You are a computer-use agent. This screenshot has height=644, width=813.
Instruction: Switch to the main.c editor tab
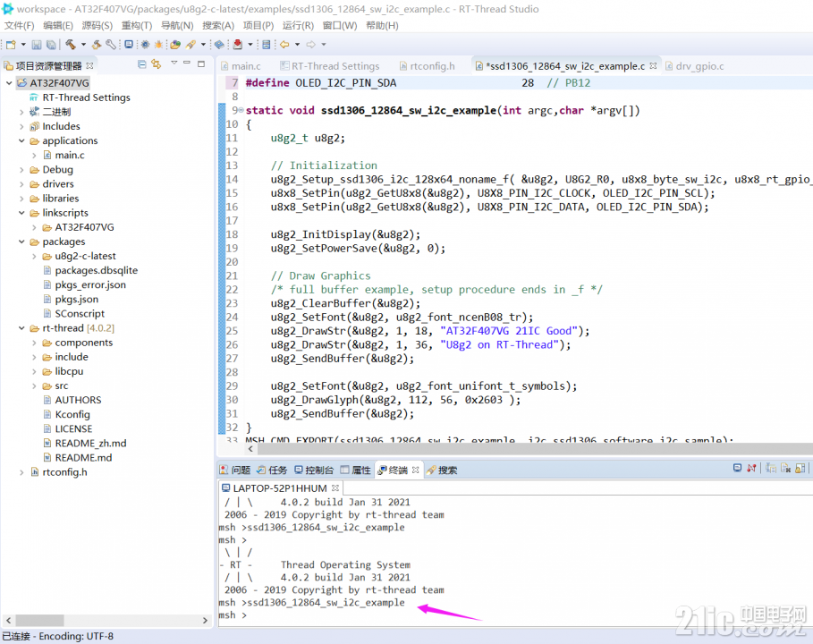[241, 66]
